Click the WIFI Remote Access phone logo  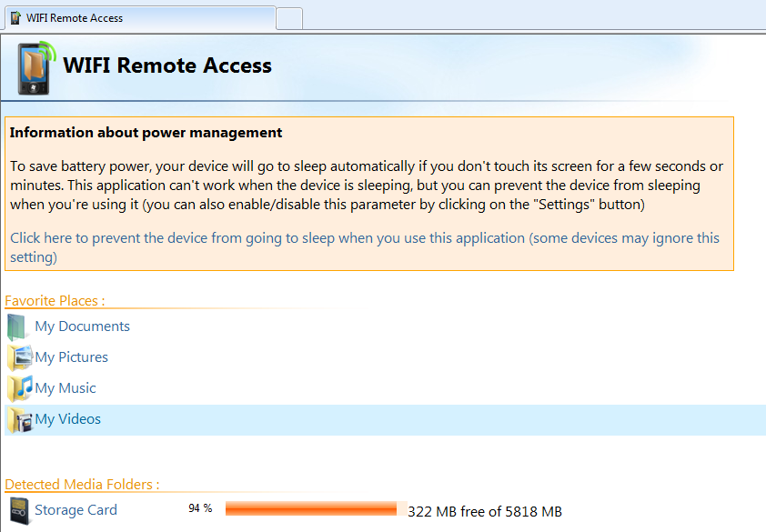tap(32, 68)
